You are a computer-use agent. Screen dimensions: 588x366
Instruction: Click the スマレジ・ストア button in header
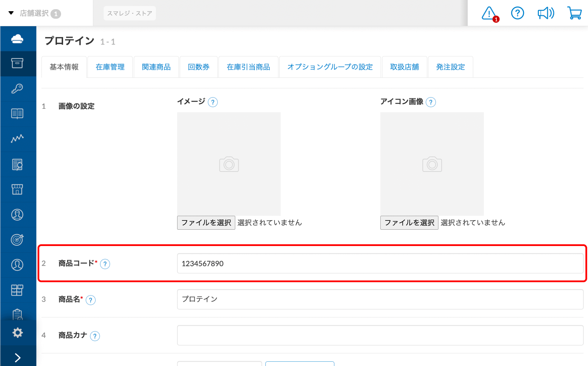click(x=130, y=13)
